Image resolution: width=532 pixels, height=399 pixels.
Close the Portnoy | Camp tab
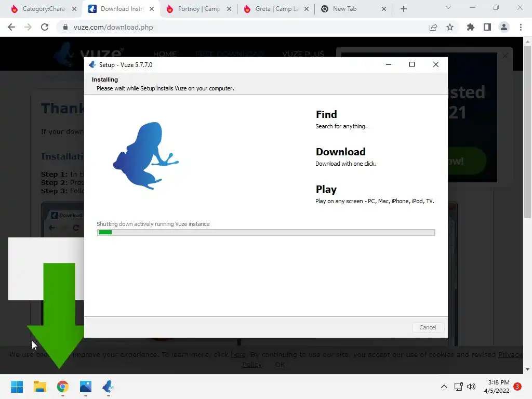click(x=229, y=9)
